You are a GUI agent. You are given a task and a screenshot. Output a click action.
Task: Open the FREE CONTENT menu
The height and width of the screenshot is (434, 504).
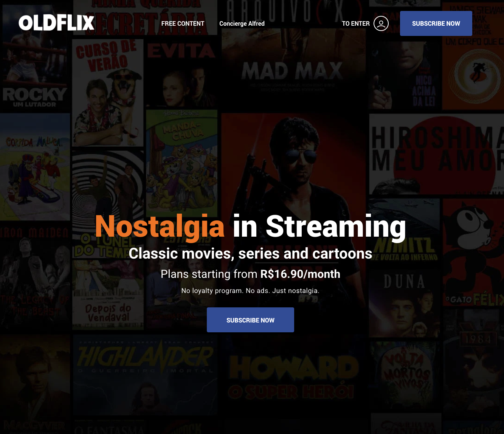point(183,23)
